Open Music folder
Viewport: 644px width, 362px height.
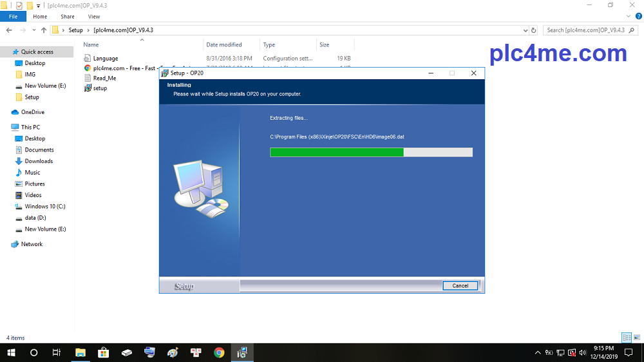click(x=32, y=173)
